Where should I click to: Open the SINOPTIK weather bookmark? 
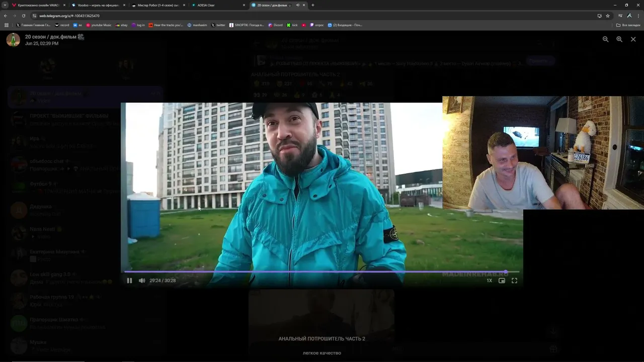[247, 25]
